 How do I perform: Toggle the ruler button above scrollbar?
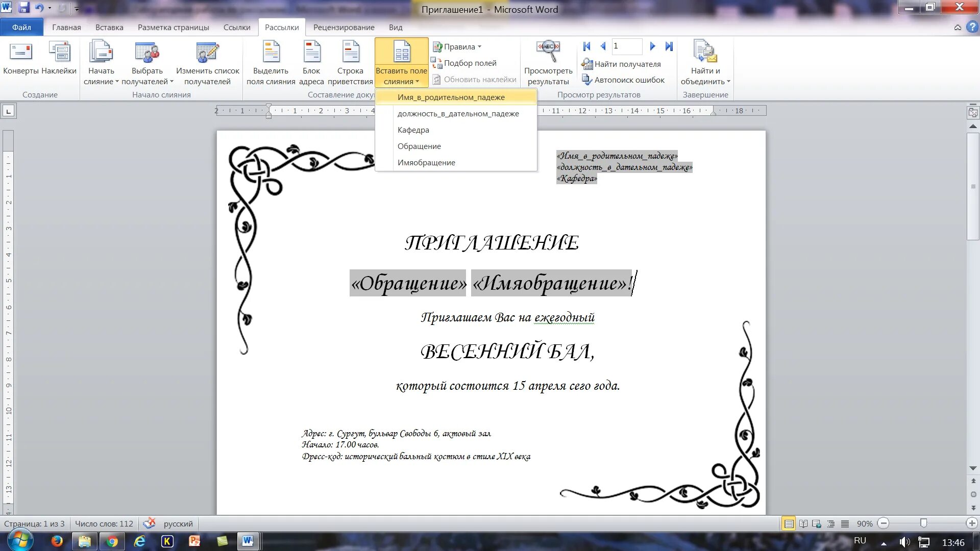point(973,112)
